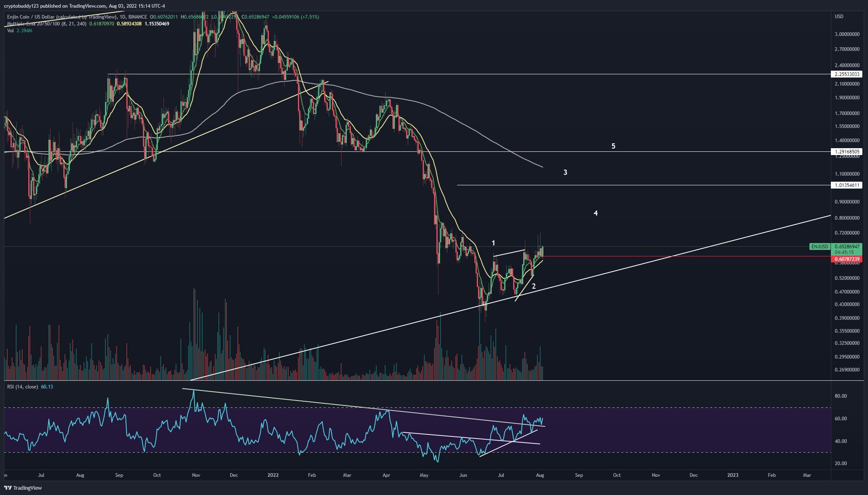Select the wave label 1 annotation

[493, 243]
